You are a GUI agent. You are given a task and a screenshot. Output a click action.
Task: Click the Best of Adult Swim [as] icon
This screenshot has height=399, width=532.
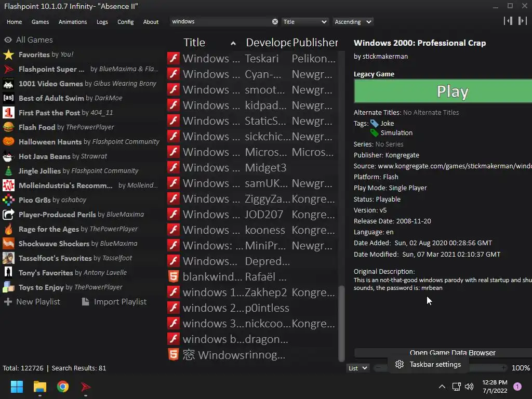[8, 98]
